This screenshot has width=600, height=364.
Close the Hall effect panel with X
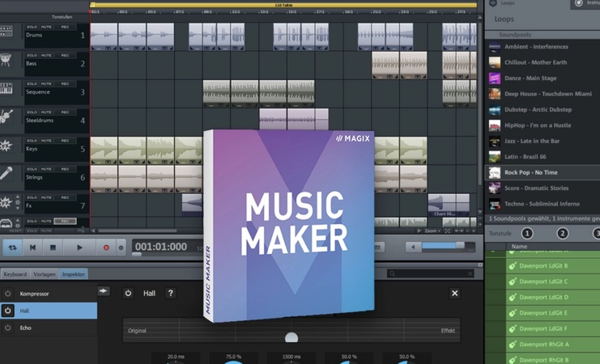tap(454, 294)
